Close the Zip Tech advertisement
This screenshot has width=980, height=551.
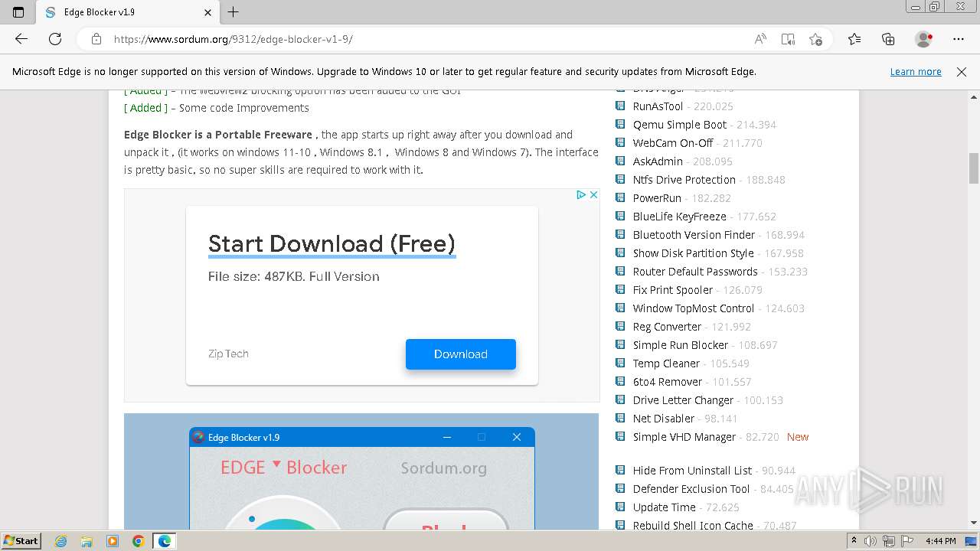coord(593,195)
